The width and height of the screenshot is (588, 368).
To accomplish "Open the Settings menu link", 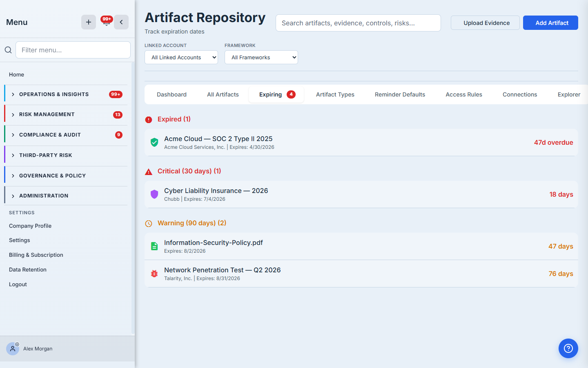I will [x=20, y=240].
